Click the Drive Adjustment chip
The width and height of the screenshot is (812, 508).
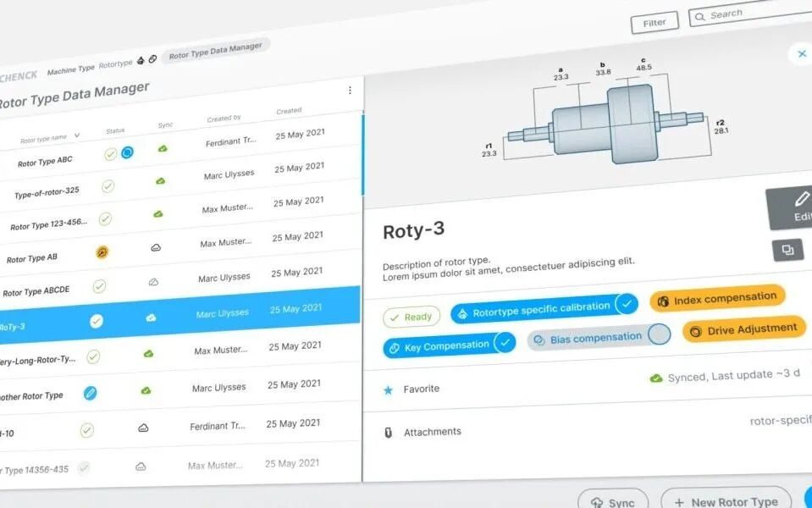tap(744, 330)
